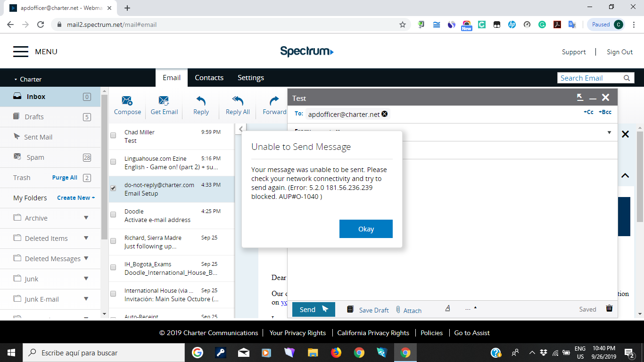Image resolution: width=644 pixels, height=362 pixels.
Task: Click the Attach paperclip icon
Action: pos(398,310)
